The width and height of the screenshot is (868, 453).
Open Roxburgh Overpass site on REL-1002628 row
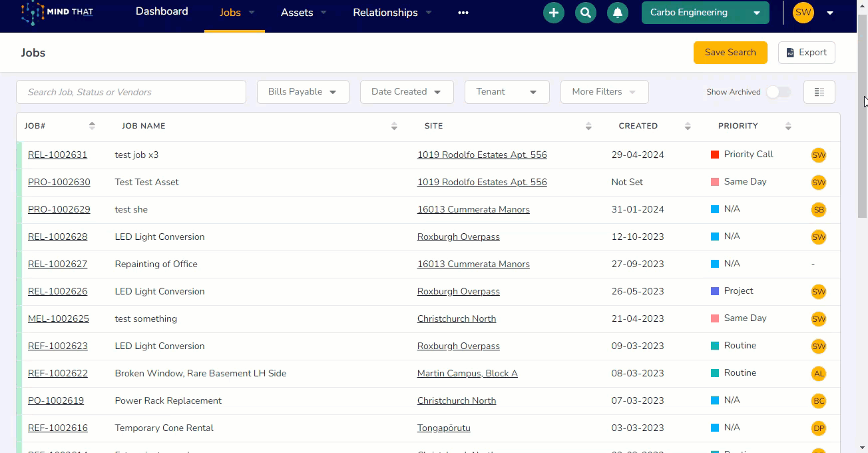pos(459,237)
